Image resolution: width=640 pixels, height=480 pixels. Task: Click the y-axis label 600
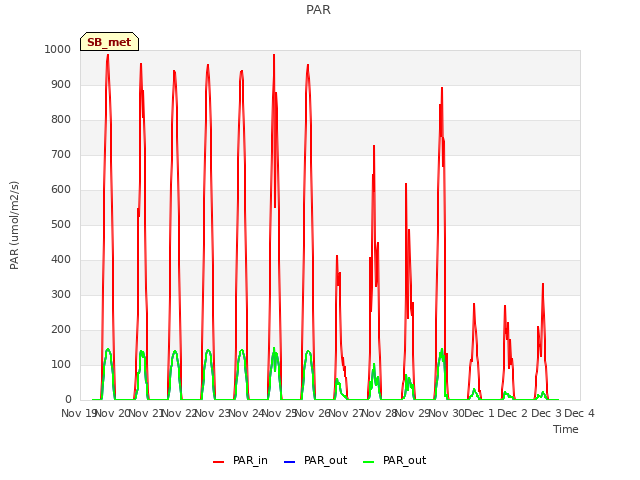pyautogui.click(x=61, y=189)
